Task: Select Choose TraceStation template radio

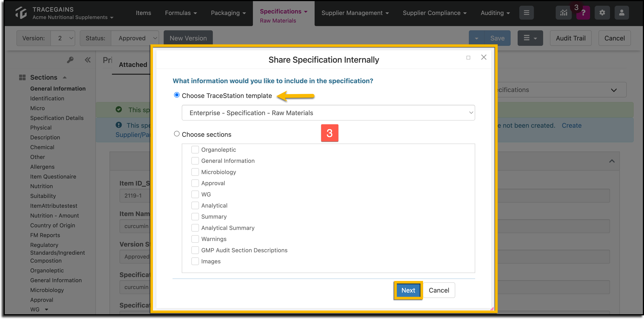Action: click(x=176, y=95)
